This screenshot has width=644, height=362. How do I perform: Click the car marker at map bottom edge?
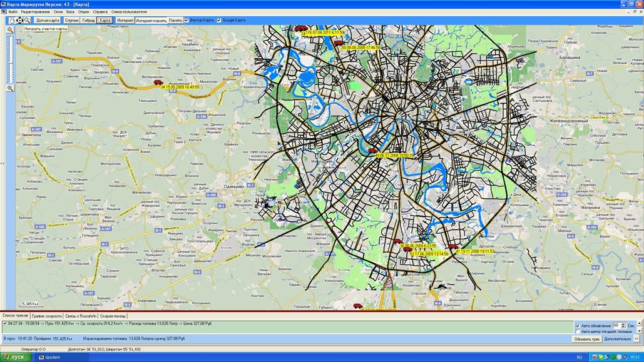[x=358, y=306]
